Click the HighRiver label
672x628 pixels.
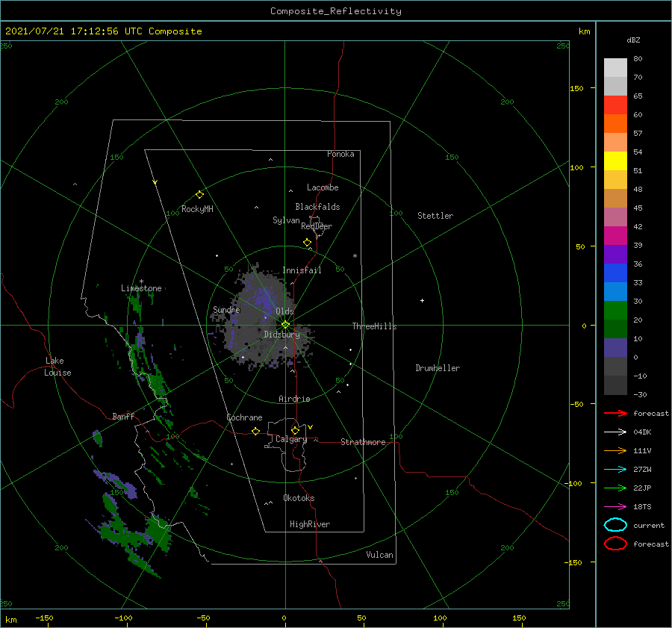point(310,524)
